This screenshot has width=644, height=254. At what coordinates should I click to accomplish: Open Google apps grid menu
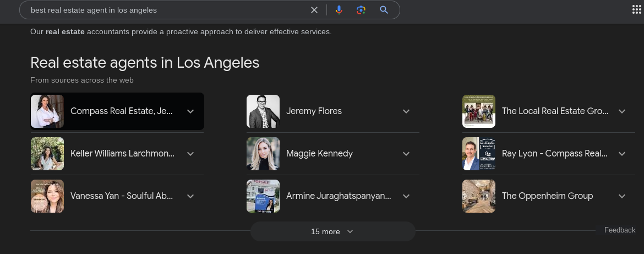(637, 9)
